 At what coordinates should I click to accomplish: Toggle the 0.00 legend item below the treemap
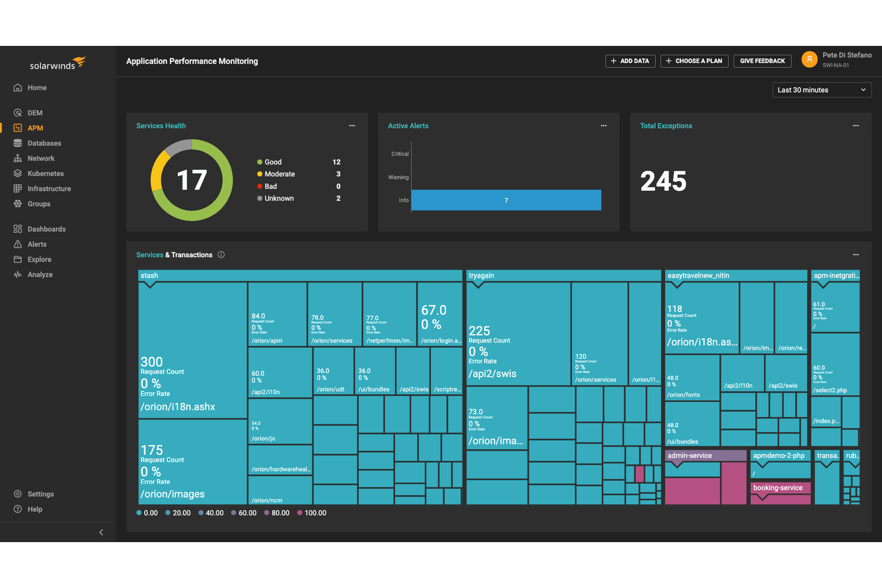147,512
